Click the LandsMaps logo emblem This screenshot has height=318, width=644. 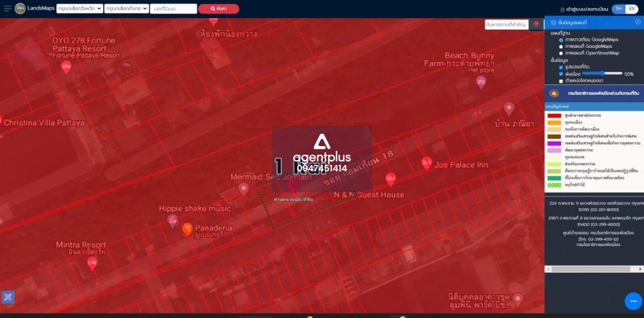click(20, 9)
